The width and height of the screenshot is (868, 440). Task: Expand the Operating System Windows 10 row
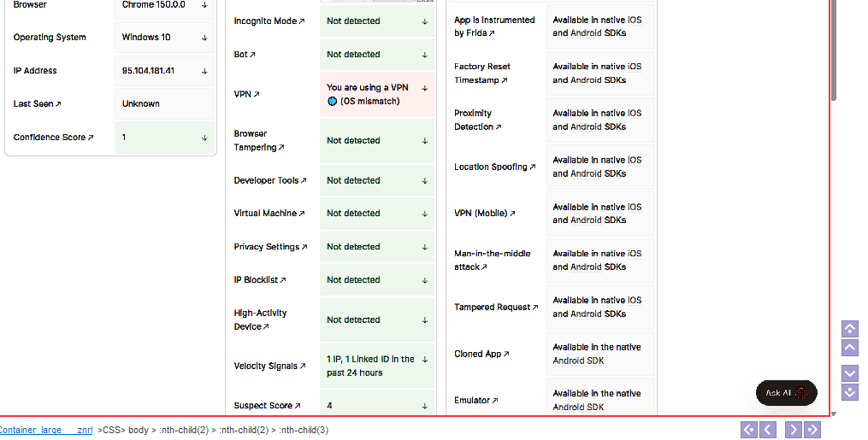(x=164, y=38)
